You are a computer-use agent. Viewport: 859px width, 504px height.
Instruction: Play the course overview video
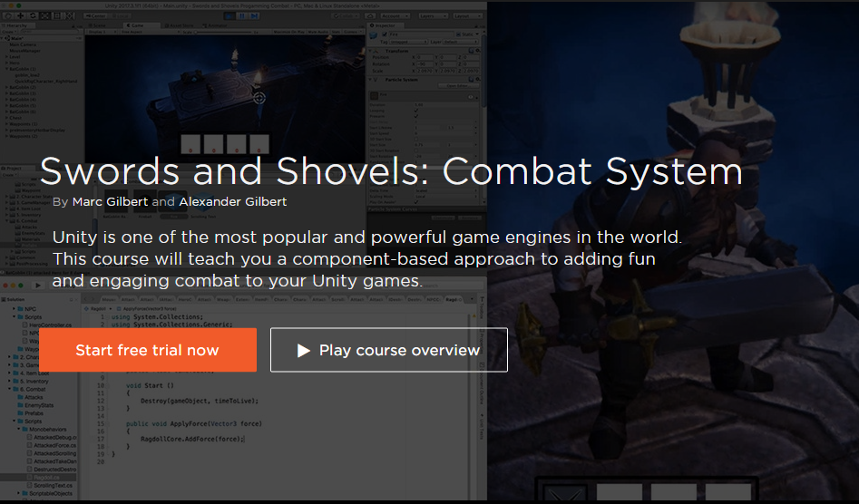(x=389, y=350)
